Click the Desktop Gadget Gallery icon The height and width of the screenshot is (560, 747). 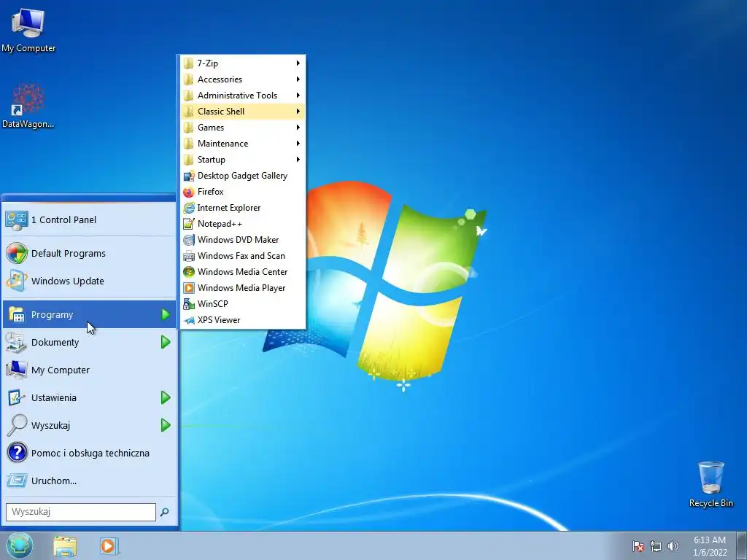coord(189,176)
